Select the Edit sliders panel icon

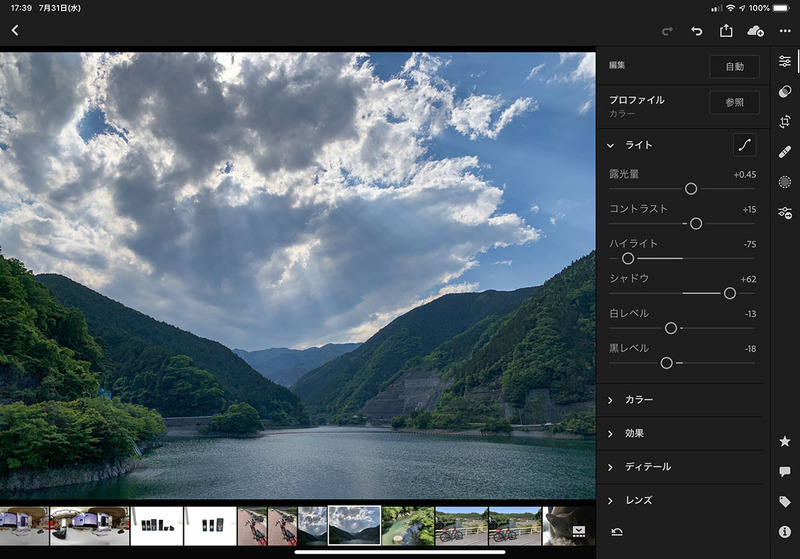(785, 61)
